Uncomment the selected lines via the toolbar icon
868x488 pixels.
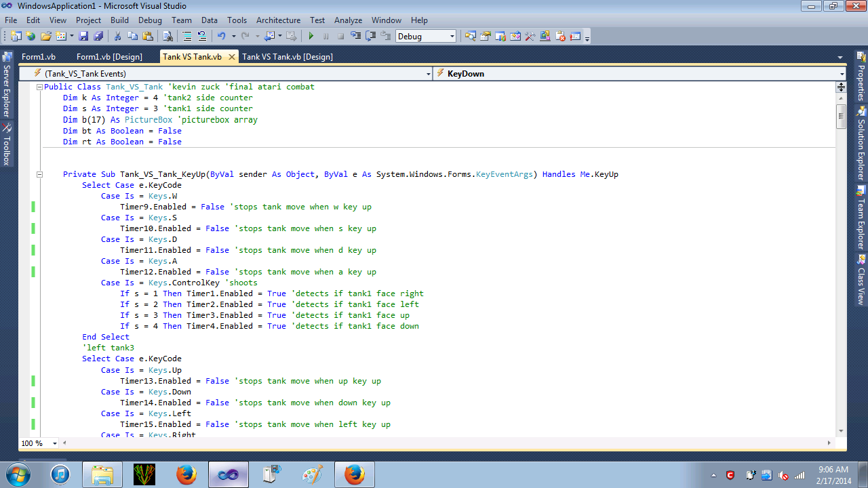(x=202, y=36)
